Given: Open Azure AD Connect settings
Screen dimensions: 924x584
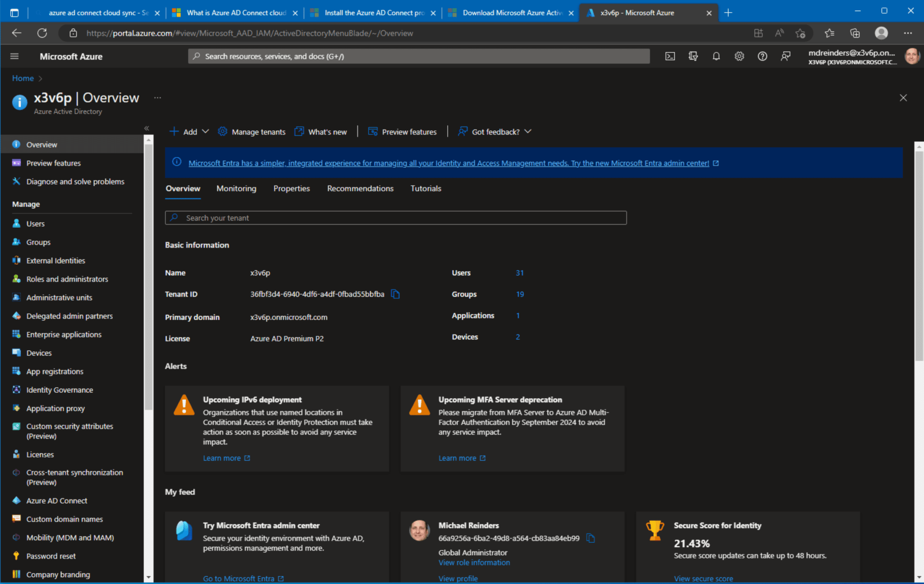Looking at the screenshot, I should pyautogui.click(x=57, y=500).
